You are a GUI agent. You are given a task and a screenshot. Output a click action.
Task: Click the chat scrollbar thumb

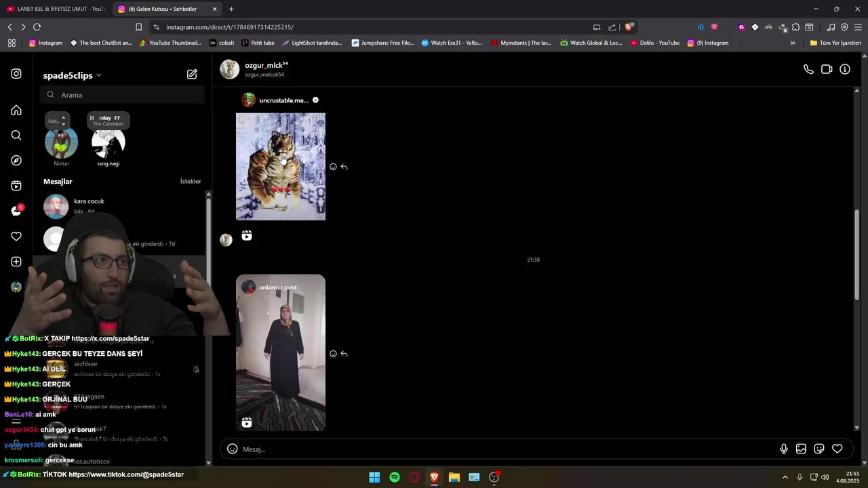point(856,254)
